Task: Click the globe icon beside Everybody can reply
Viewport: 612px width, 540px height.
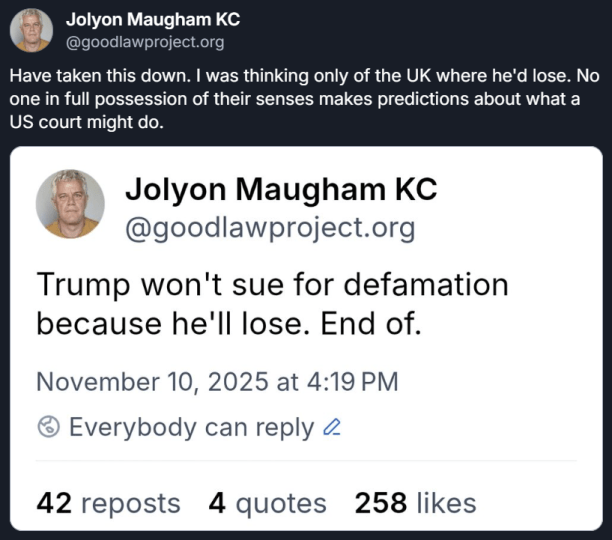Action: 48,427
